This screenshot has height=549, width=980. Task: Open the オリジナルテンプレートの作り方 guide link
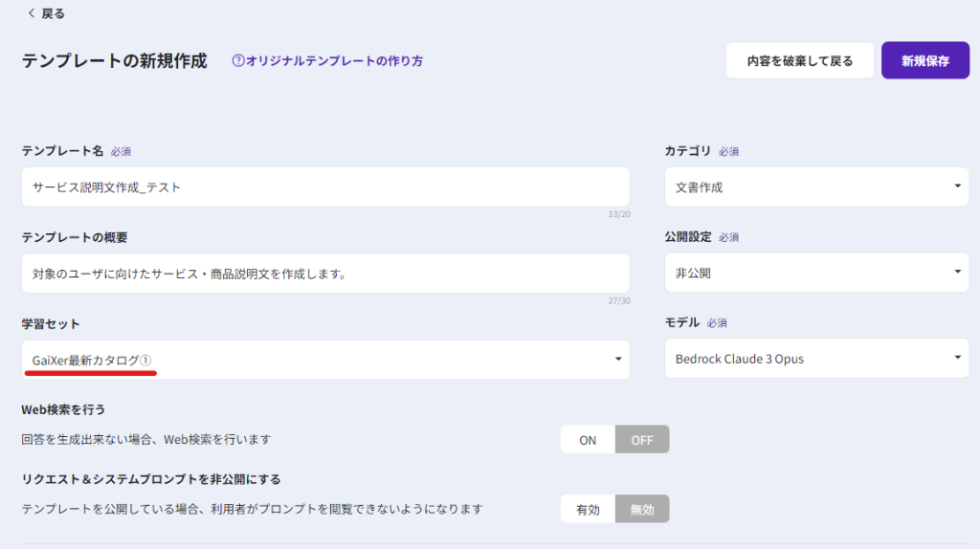click(334, 61)
